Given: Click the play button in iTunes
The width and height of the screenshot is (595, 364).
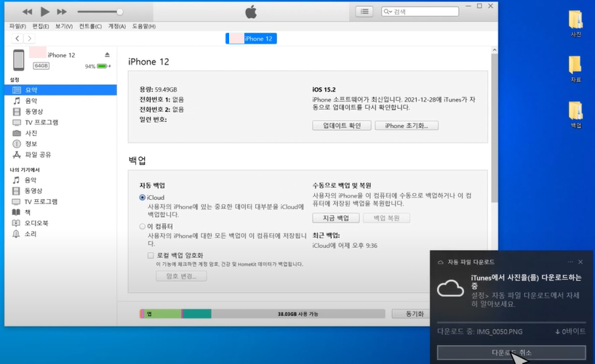Looking at the screenshot, I should pos(45,12).
